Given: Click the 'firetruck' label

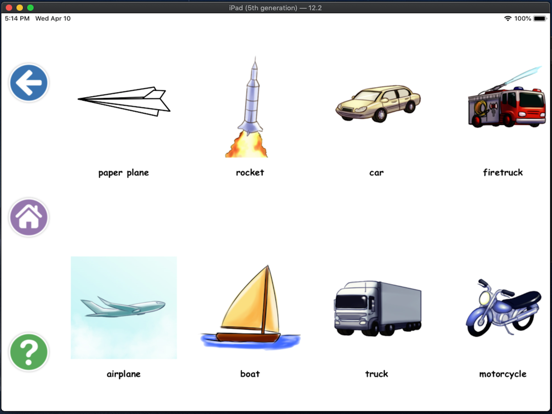Looking at the screenshot, I should [503, 172].
